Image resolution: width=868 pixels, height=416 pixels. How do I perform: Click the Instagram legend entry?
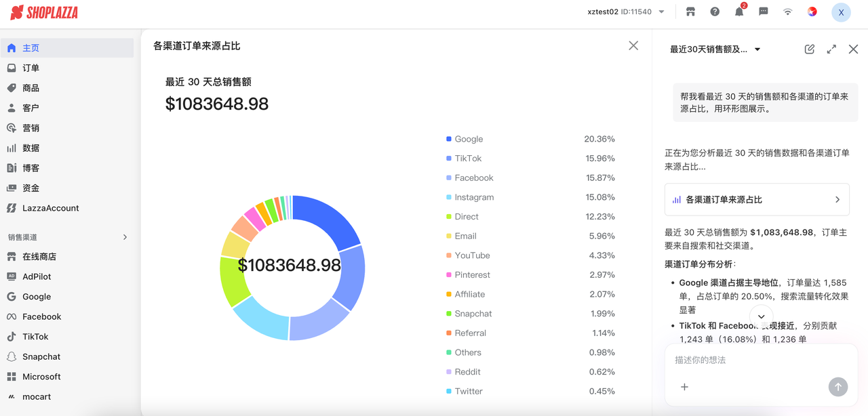[470, 197]
